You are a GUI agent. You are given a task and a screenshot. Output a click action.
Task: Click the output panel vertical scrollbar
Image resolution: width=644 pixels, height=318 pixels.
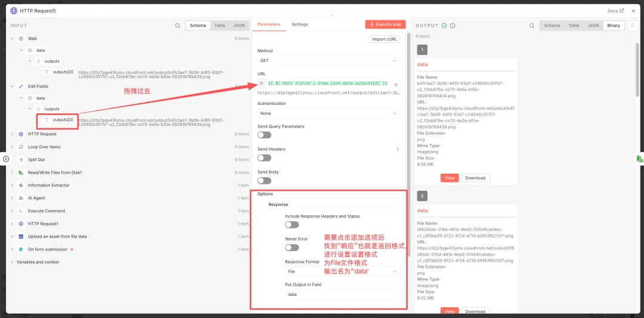point(637,70)
